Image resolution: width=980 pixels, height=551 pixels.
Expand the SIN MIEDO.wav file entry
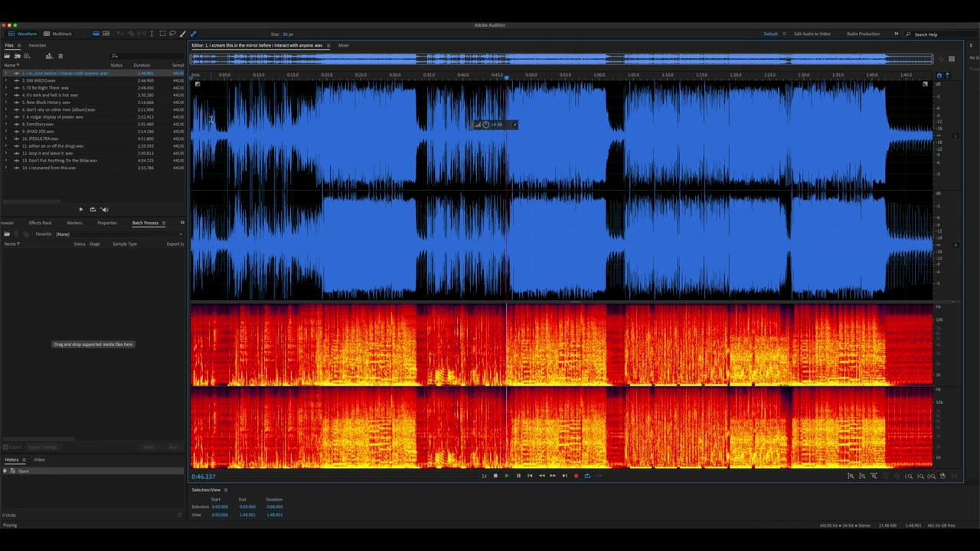click(5, 80)
